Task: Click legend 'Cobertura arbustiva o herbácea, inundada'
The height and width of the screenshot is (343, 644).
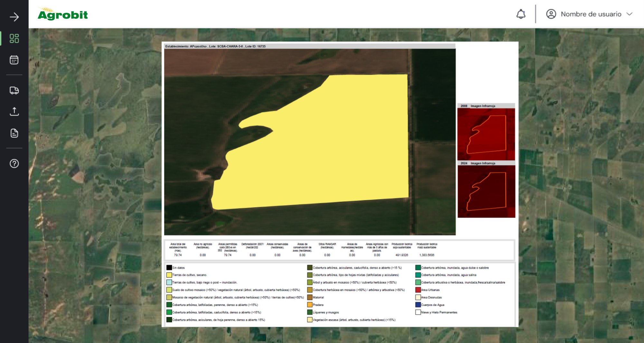Action: (x=463, y=283)
